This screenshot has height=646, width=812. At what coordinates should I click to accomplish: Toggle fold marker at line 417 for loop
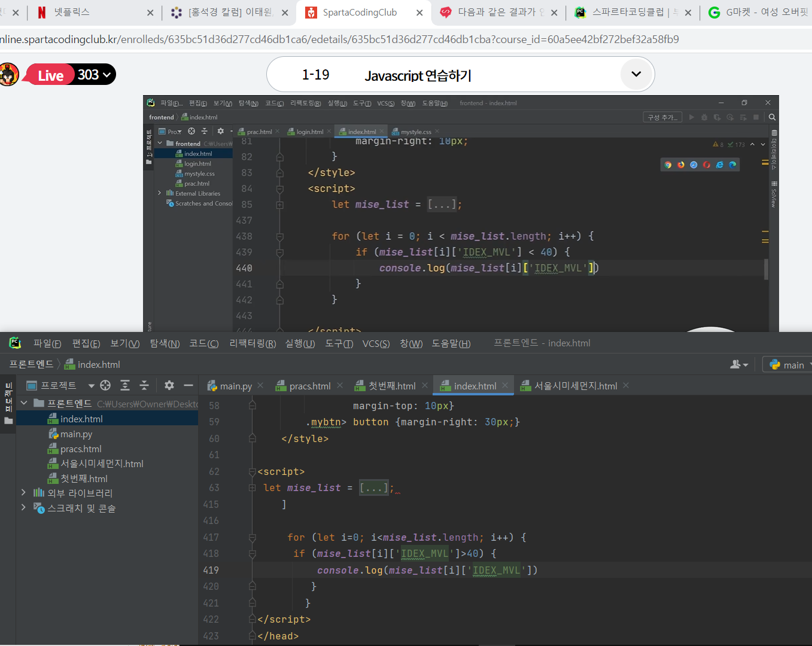(x=253, y=537)
